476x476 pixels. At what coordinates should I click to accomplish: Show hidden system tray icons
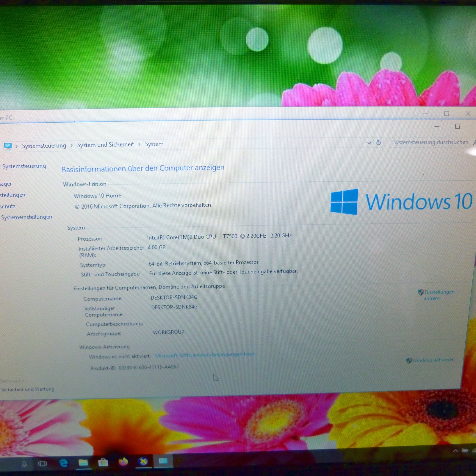[x=455, y=451]
